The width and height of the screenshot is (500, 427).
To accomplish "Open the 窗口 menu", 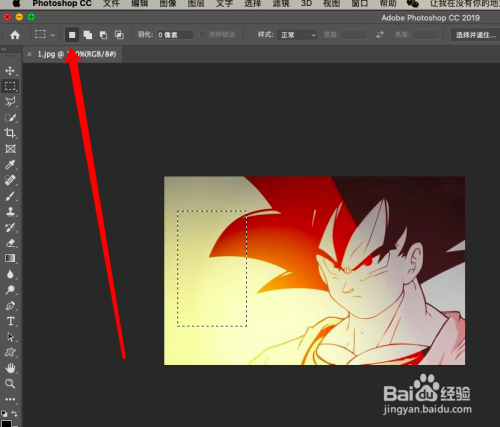I will [360, 4].
